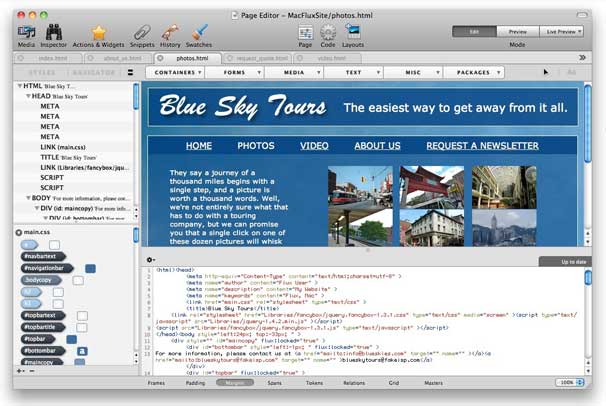The image size is (606, 406).
Task: Switch to the index.html tab
Action: click(48, 58)
